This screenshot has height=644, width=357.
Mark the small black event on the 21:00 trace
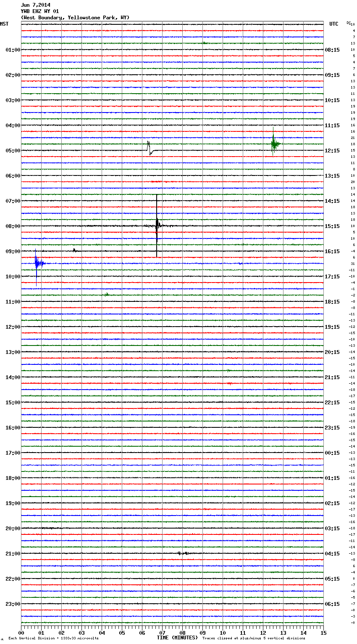click(x=182, y=553)
